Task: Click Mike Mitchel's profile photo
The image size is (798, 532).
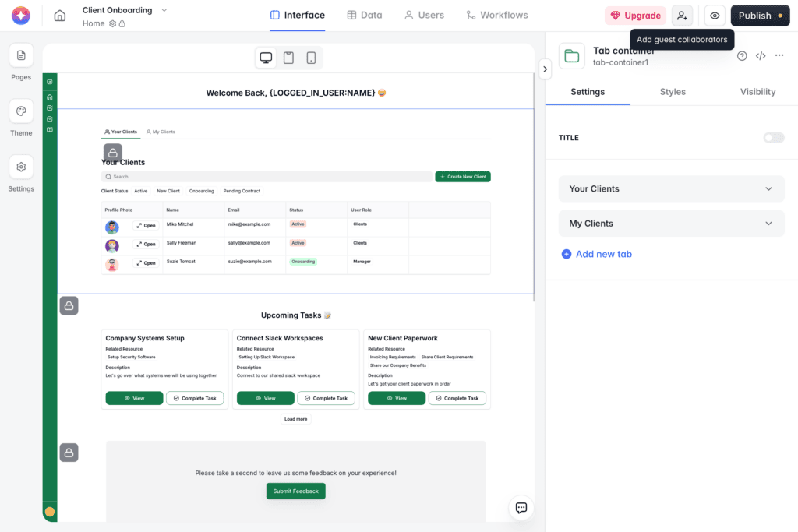Action: pyautogui.click(x=112, y=227)
